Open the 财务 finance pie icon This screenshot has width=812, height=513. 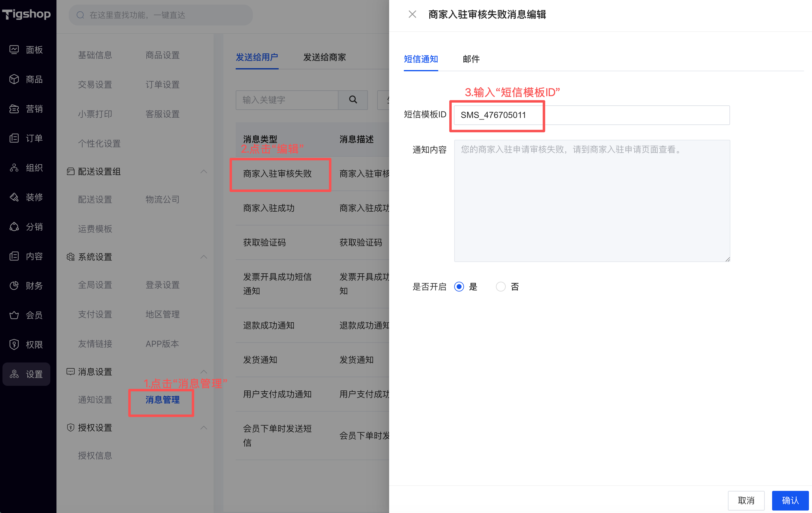[14, 285]
